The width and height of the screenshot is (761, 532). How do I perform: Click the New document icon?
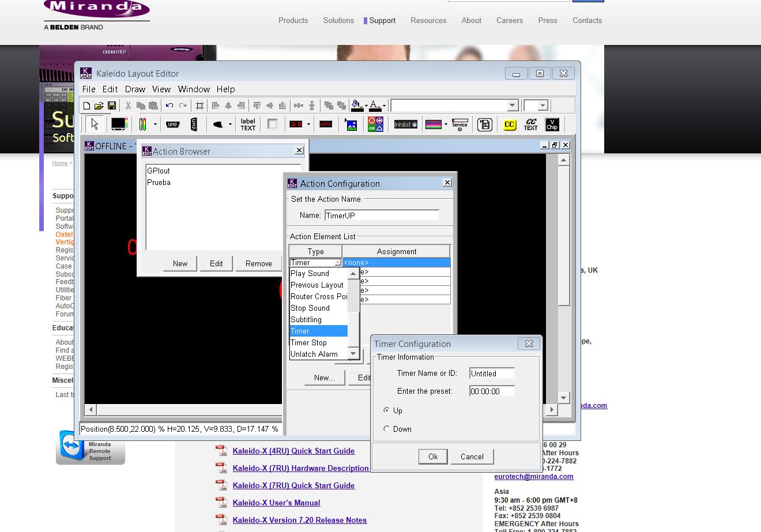pos(86,105)
